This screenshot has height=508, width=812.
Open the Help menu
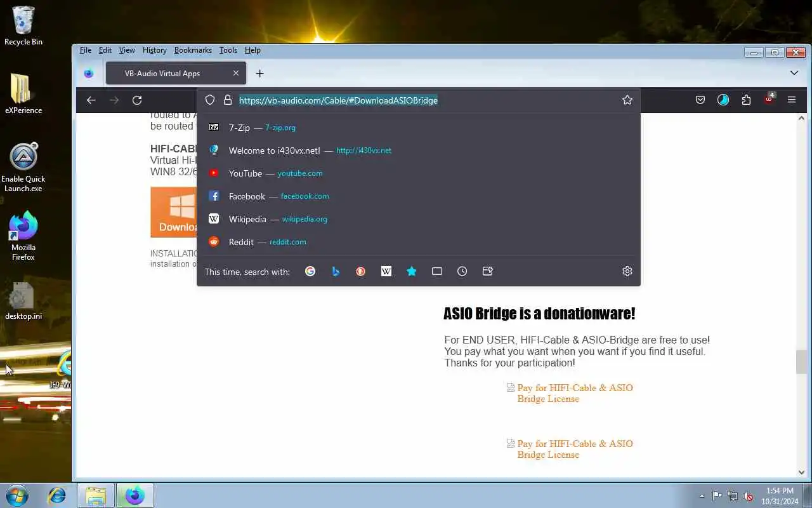pyautogui.click(x=252, y=50)
